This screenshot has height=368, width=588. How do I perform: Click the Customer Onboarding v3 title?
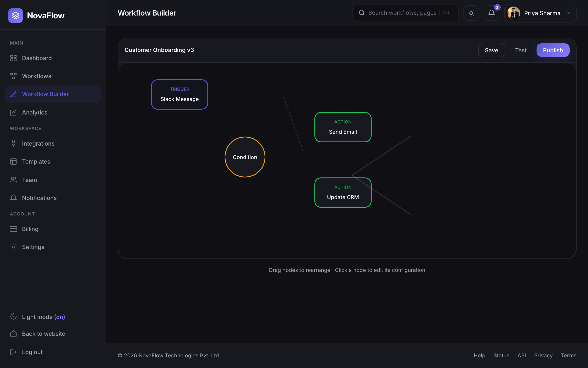(159, 50)
